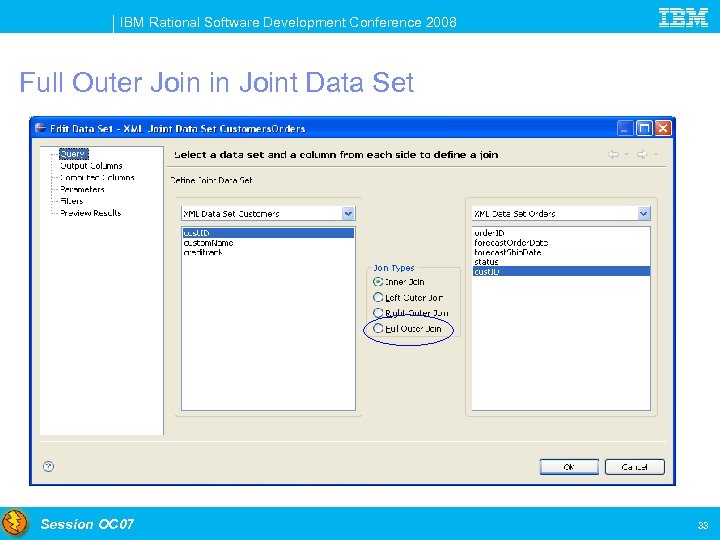Screen dimensions: 720x540
Task: Select custID in Customers column list
Action: [268, 233]
